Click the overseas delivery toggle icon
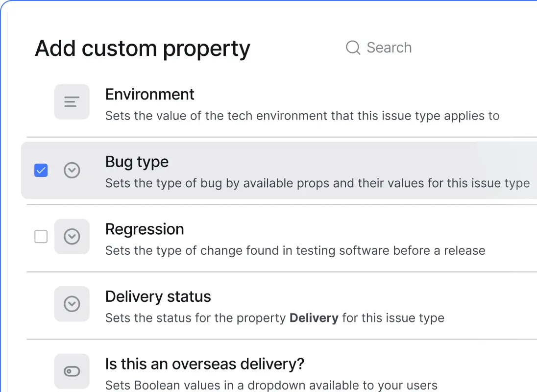This screenshot has height=392, width=537. [x=72, y=371]
